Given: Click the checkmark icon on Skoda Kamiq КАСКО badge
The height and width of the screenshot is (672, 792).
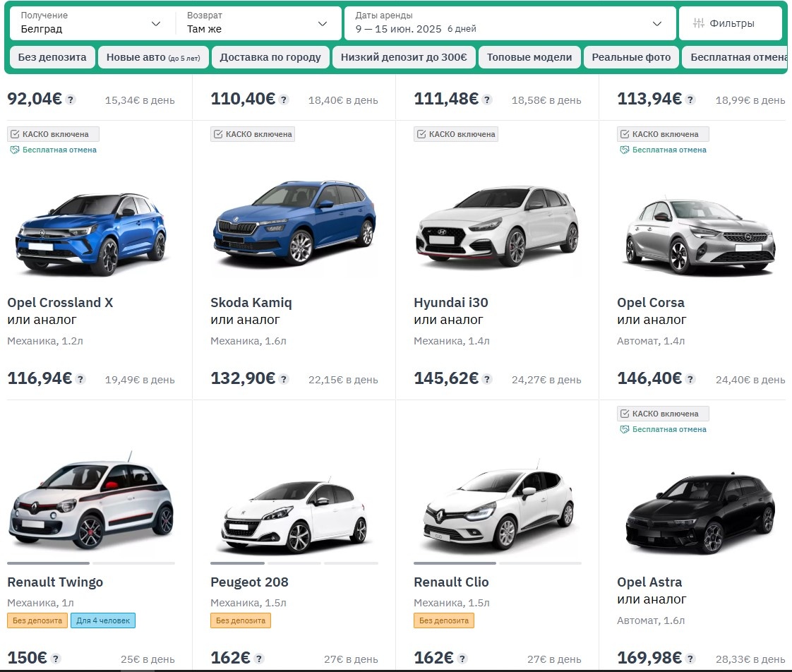Looking at the screenshot, I should tap(219, 133).
